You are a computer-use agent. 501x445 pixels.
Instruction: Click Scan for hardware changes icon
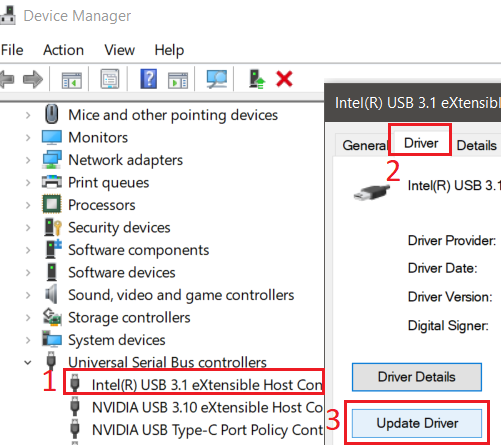[217, 79]
